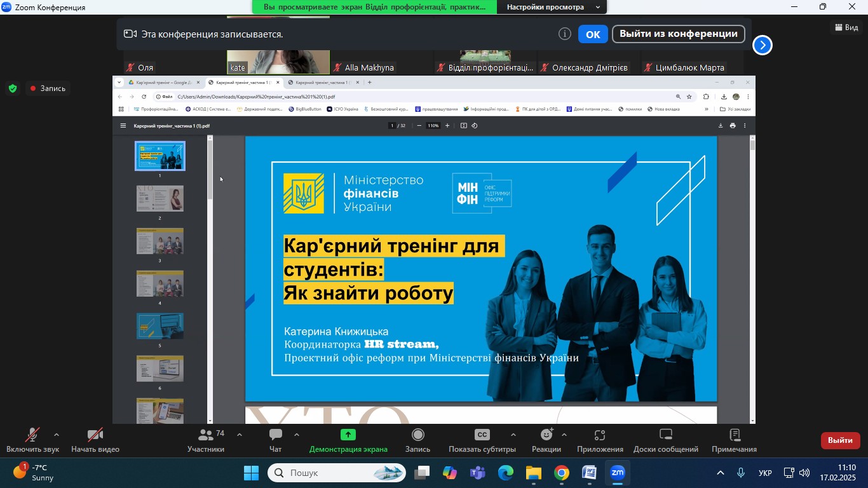The height and width of the screenshot is (488, 868).
Task: Expand the chat options arrow
Action: coord(297,435)
